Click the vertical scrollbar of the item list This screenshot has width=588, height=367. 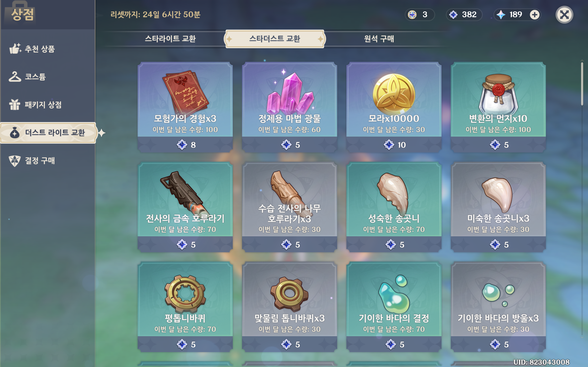(582, 84)
